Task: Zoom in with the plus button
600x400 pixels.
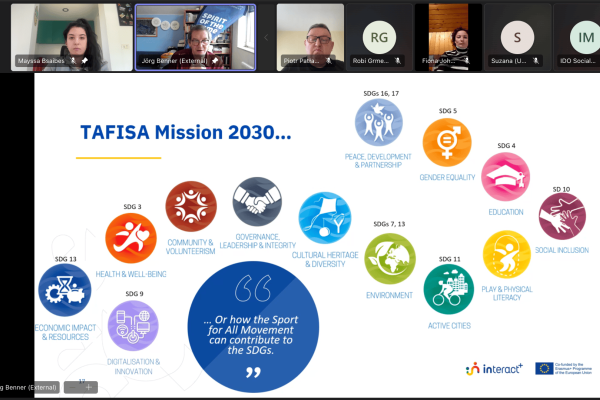Action: click(x=90, y=387)
